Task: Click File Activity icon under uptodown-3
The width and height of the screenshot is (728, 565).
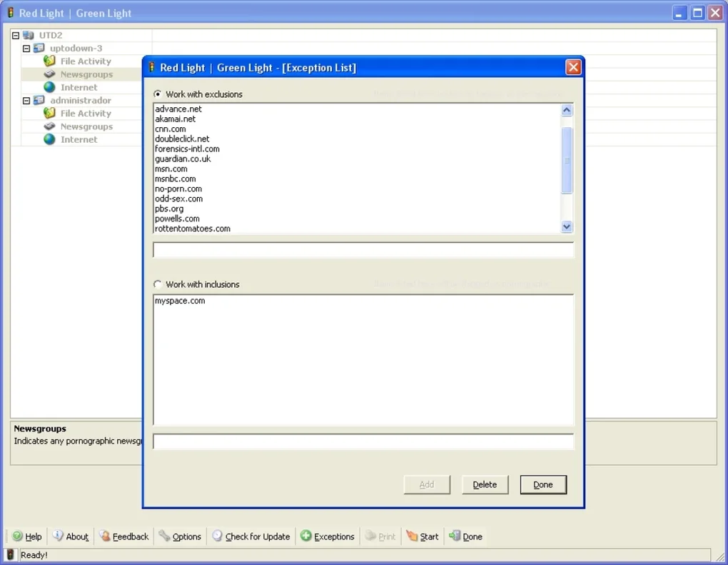Action: point(49,61)
